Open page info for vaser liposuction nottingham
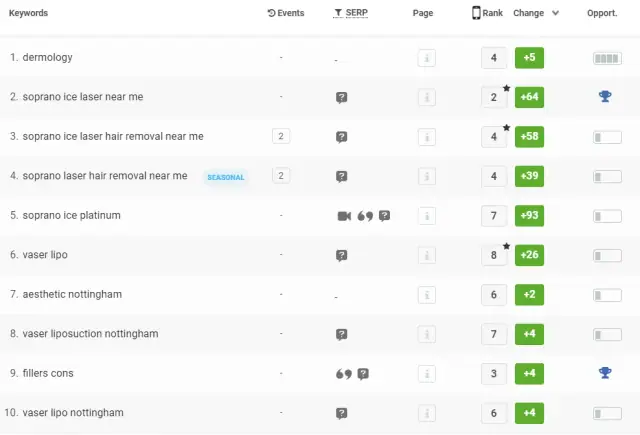The height and width of the screenshot is (435, 640). (x=427, y=334)
